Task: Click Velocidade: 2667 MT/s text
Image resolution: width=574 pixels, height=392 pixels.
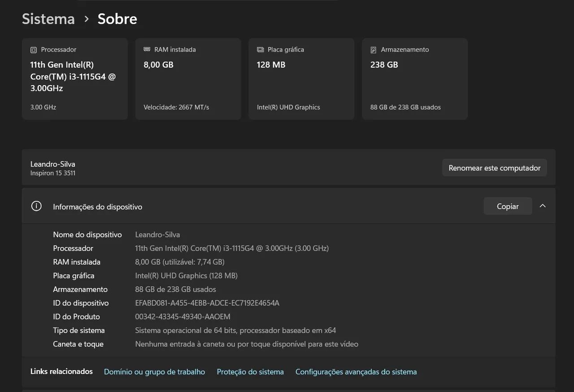Action: [176, 107]
